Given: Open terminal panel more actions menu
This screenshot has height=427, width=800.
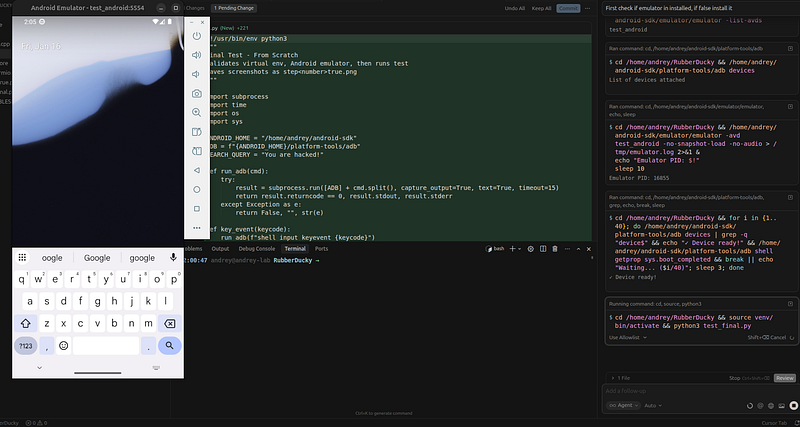Looking at the screenshot, I should coord(567,249).
